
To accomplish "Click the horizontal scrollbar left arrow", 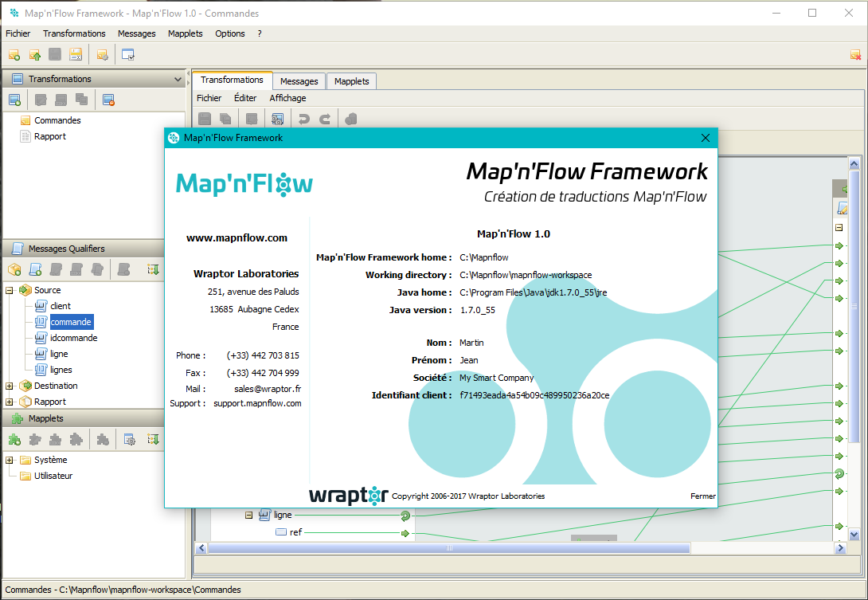I will pos(201,548).
